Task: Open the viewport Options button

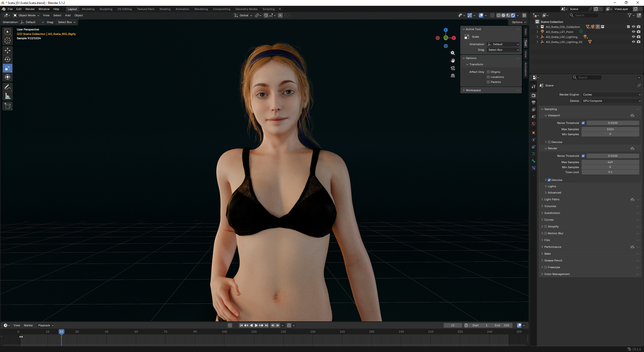Action: pyautogui.click(x=519, y=22)
